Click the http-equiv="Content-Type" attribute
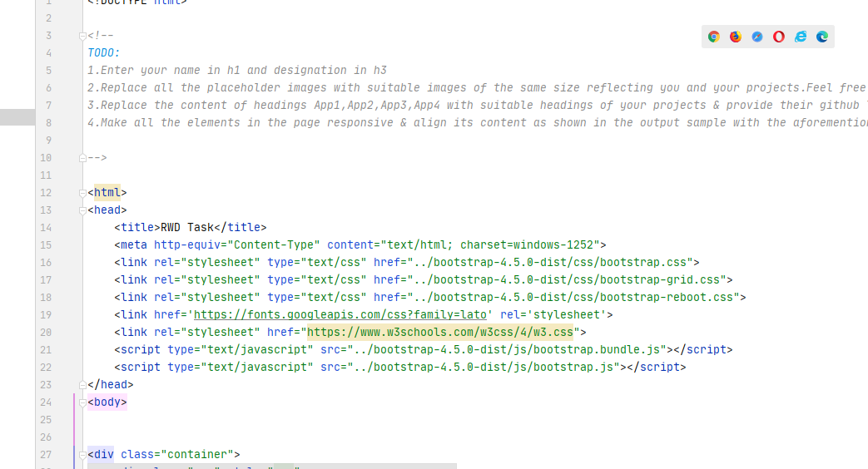The image size is (868, 469). [x=237, y=245]
